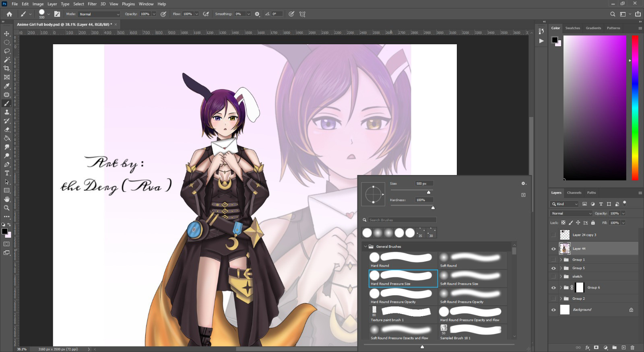Screen dimensions: 644x352
Task: Select the Move tool
Action: click(7, 33)
